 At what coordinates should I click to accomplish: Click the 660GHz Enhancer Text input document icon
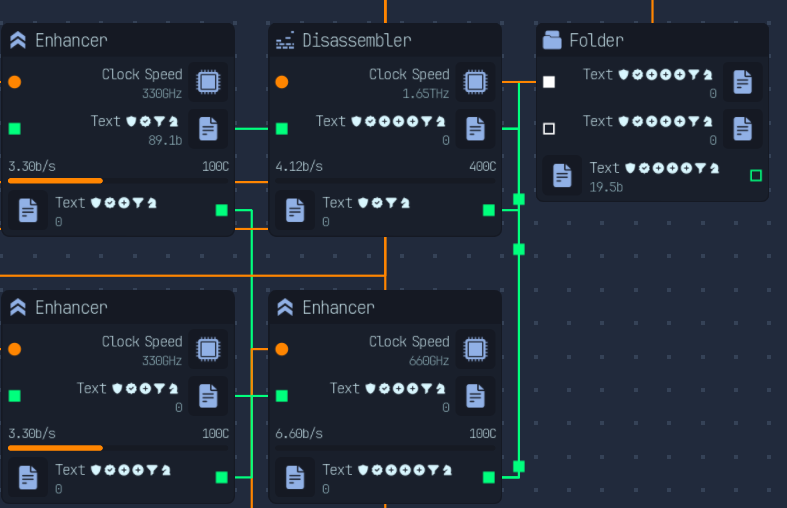[475, 396]
